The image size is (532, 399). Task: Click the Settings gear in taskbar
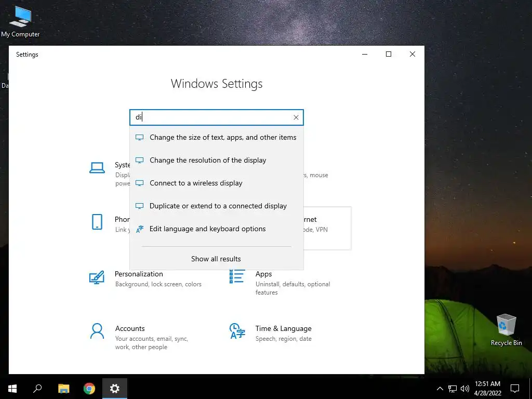tap(115, 389)
